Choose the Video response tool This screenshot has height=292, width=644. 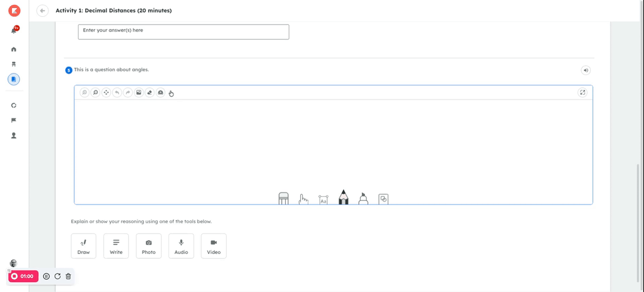(x=214, y=246)
